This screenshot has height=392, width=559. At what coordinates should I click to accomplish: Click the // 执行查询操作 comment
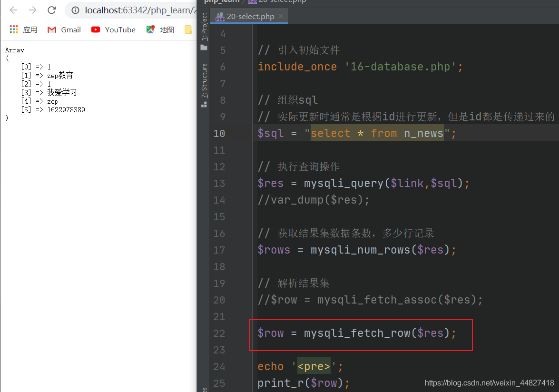pyautogui.click(x=299, y=167)
